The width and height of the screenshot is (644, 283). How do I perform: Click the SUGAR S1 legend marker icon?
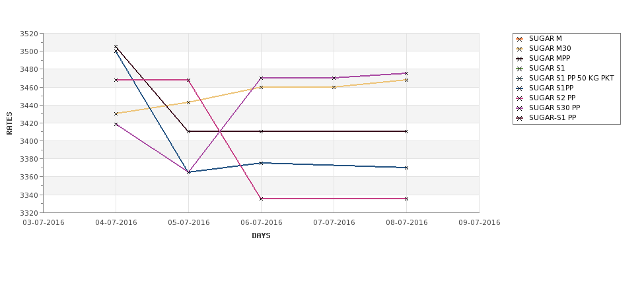(520, 69)
